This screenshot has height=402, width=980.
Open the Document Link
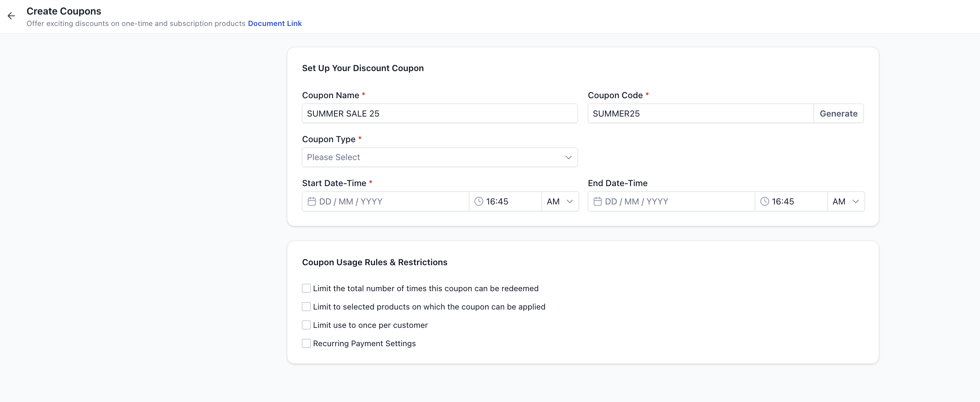tap(274, 23)
